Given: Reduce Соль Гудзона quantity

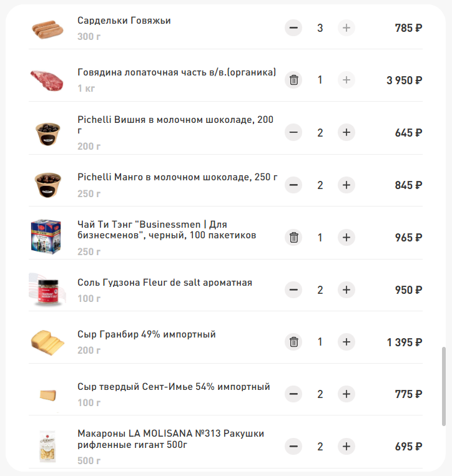Looking at the screenshot, I should pyautogui.click(x=293, y=290).
